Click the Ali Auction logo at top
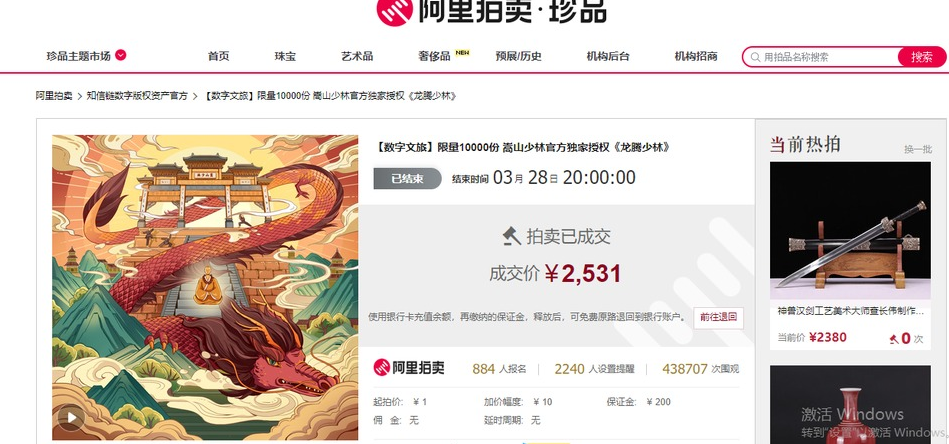949x444 pixels. 491,11
